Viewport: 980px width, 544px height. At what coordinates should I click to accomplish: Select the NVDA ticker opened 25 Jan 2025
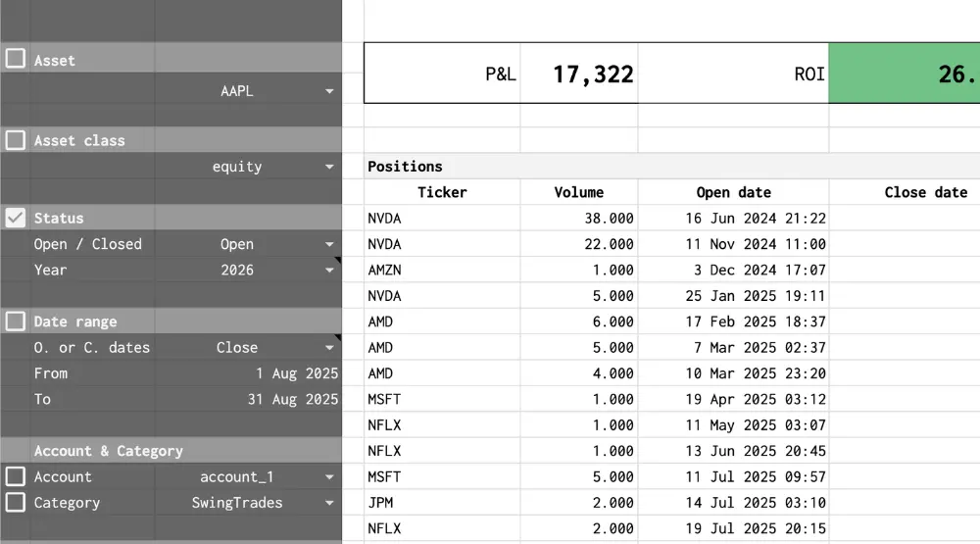coord(442,296)
